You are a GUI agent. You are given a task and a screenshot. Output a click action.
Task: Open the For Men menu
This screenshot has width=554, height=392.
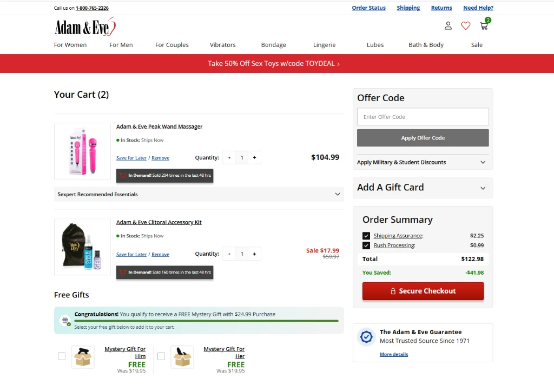pyautogui.click(x=121, y=45)
